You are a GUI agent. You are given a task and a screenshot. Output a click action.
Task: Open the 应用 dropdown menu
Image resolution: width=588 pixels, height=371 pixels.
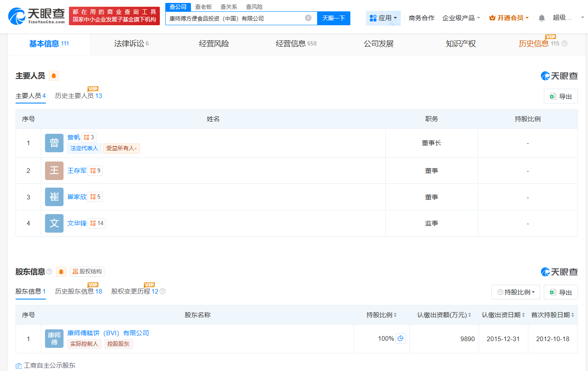click(x=383, y=18)
